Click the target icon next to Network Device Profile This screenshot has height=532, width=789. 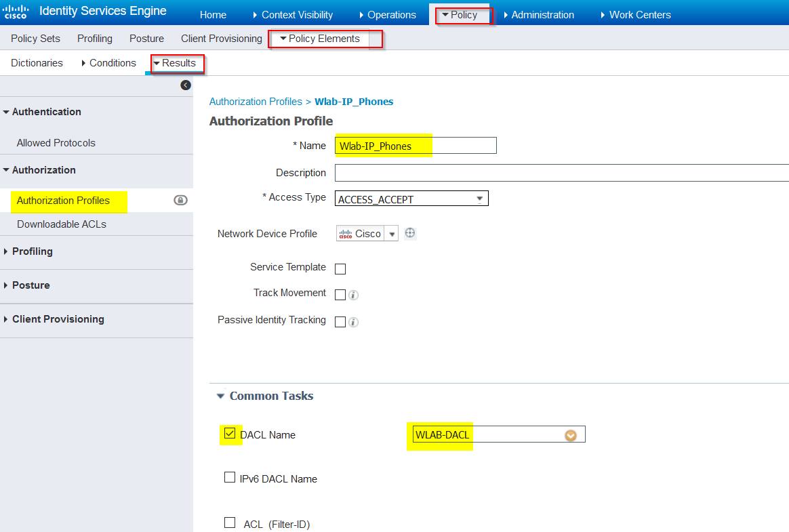pos(410,233)
